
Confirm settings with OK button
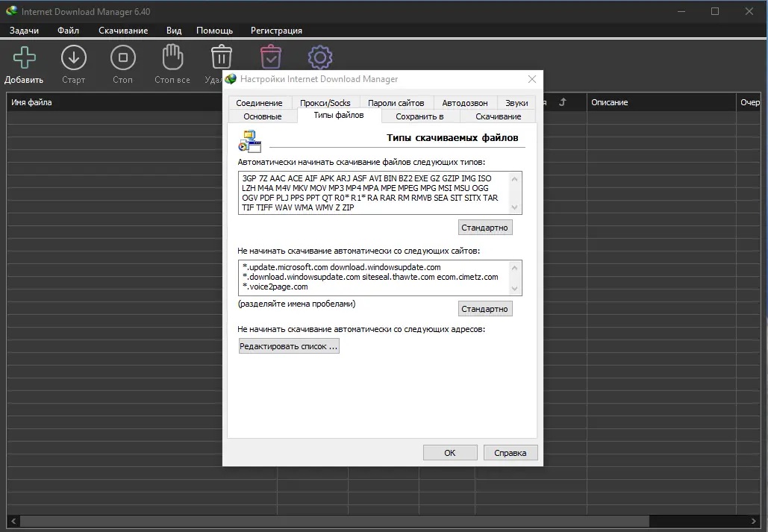click(x=450, y=453)
